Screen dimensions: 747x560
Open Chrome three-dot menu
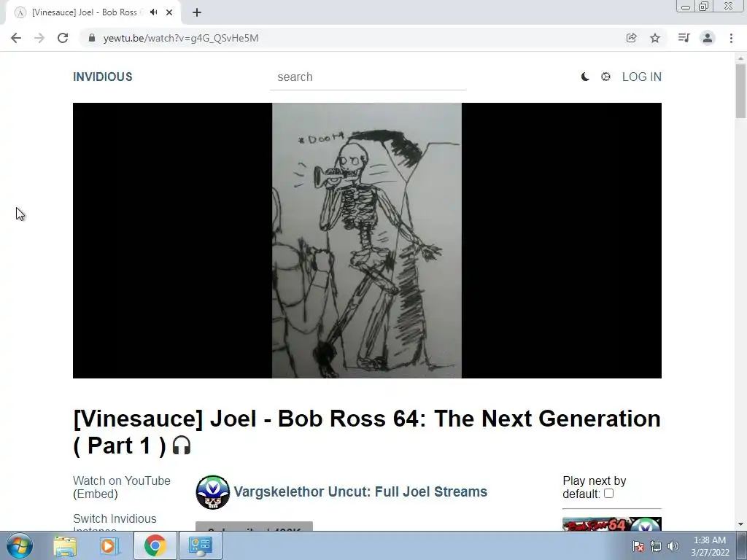[731, 38]
